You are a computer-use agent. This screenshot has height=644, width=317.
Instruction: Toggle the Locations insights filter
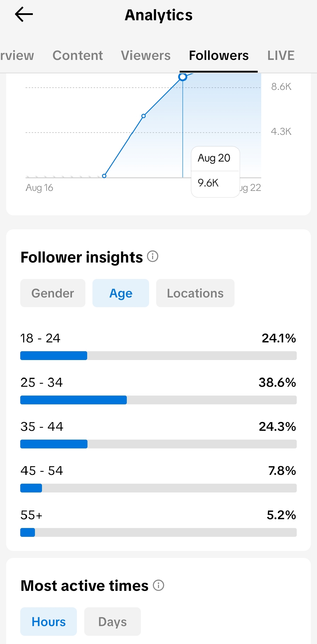(x=195, y=293)
